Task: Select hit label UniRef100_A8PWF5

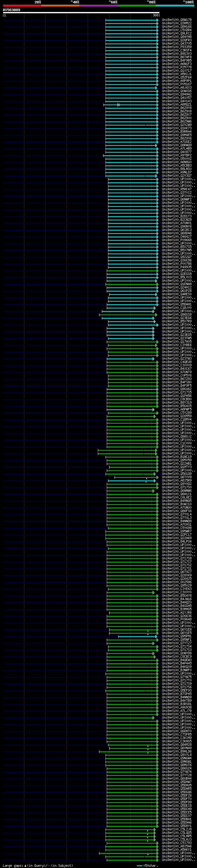Action: [x=177, y=409]
